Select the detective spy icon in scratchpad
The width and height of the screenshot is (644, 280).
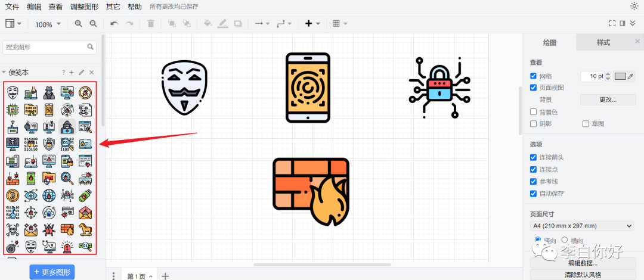tap(49, 92)
